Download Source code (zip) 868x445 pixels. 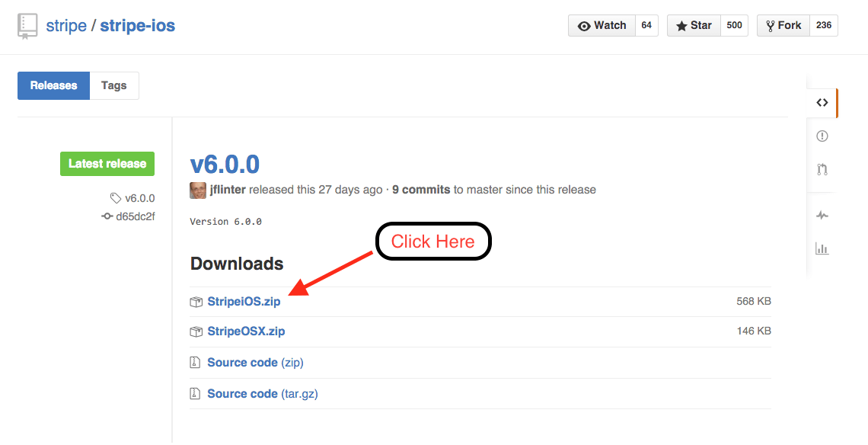(255, 363)
